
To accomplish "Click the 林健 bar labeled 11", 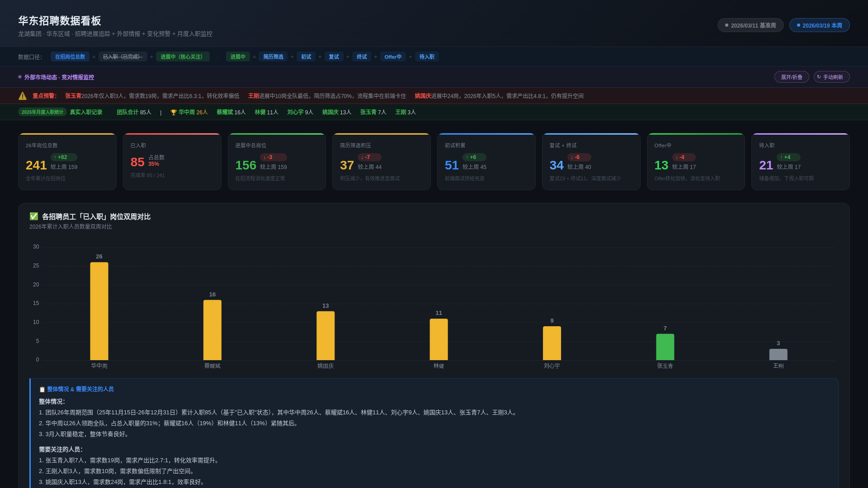I will click(x=439, y=339).
